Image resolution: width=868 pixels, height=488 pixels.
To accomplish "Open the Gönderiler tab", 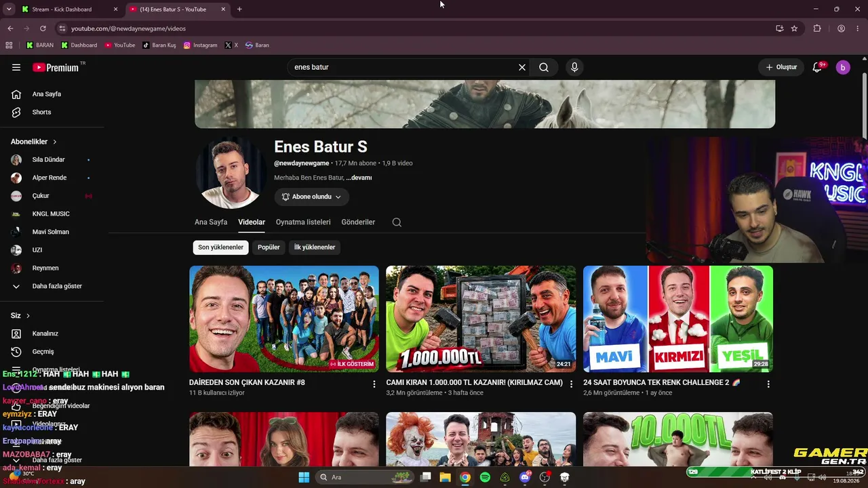I will click(358, 222).
